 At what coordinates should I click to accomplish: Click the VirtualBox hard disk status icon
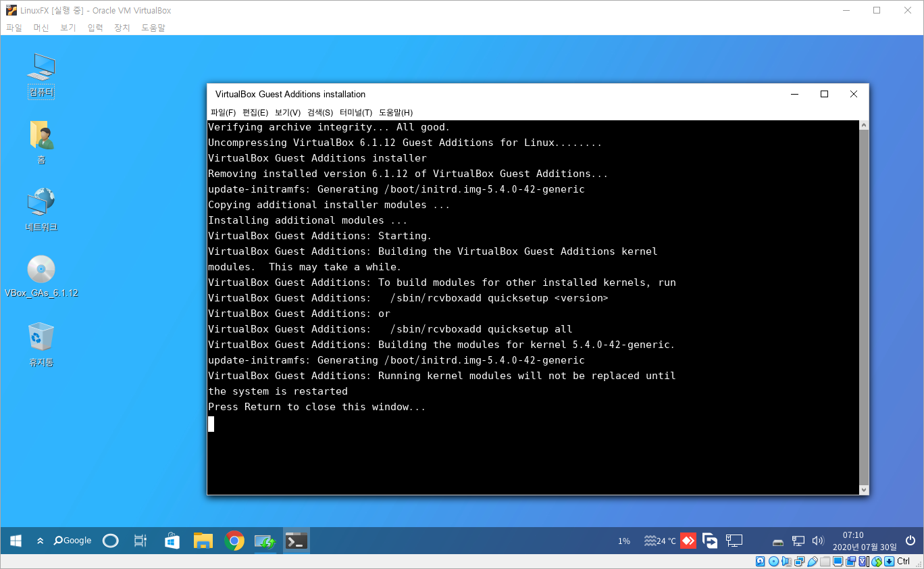(761, 562)
